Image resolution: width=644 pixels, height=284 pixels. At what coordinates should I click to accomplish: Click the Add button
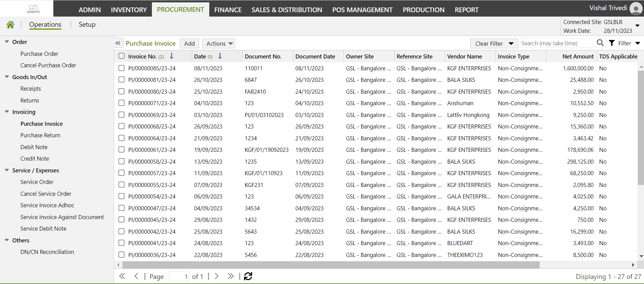(189, 43)
